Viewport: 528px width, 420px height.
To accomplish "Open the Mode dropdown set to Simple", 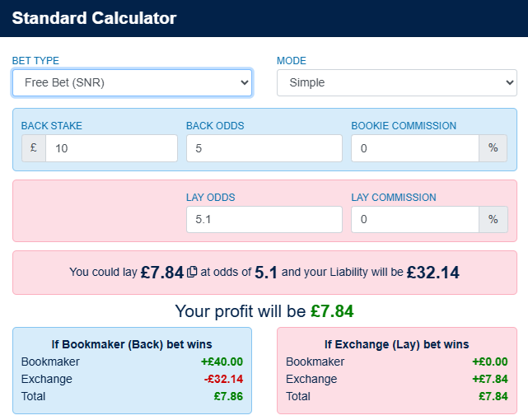I will [x=397, y=83].
